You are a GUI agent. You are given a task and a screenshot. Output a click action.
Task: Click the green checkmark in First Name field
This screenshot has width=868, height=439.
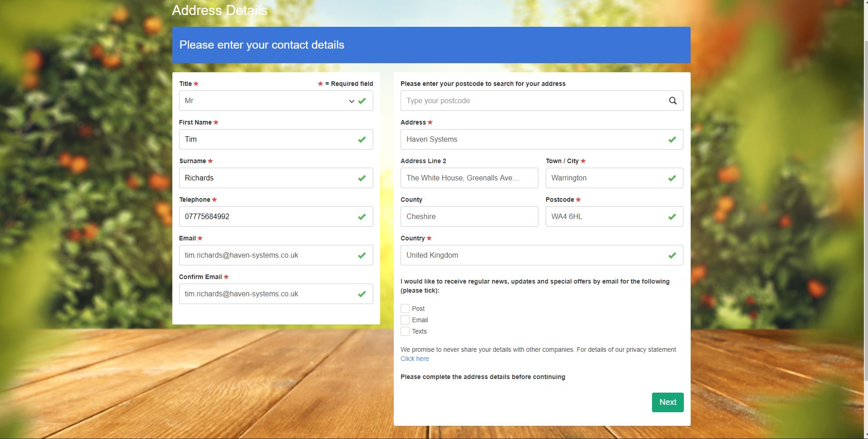tap(362, 140)
